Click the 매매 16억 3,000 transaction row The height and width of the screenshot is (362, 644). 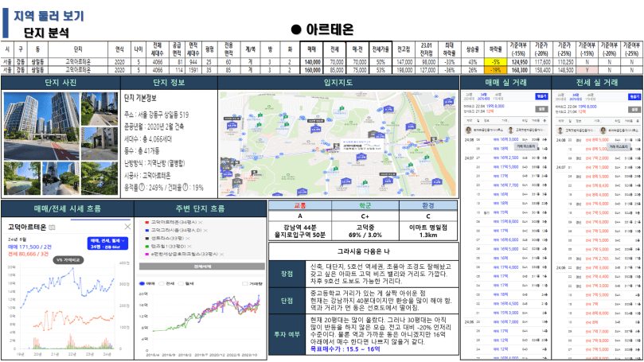506,139
